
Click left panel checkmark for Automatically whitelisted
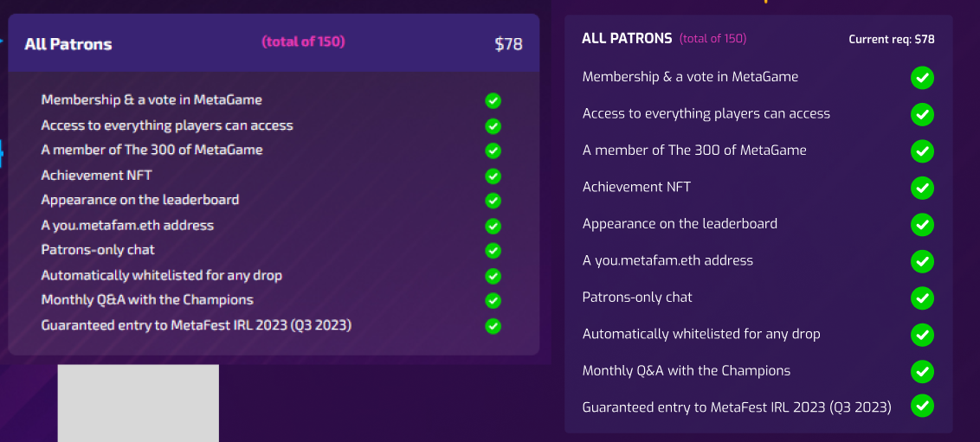493,276
